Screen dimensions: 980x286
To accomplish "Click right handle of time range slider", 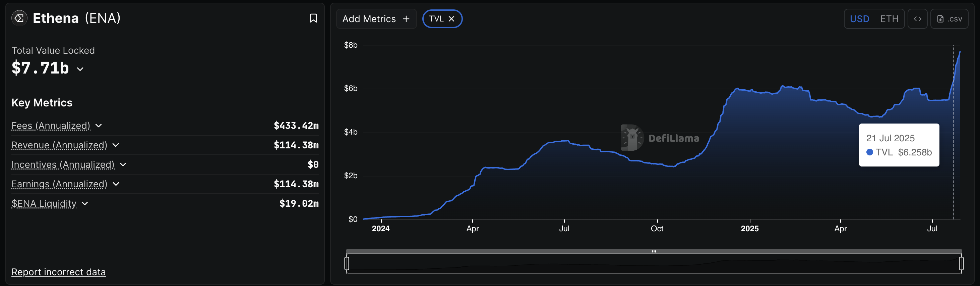I will coord(961,263).
